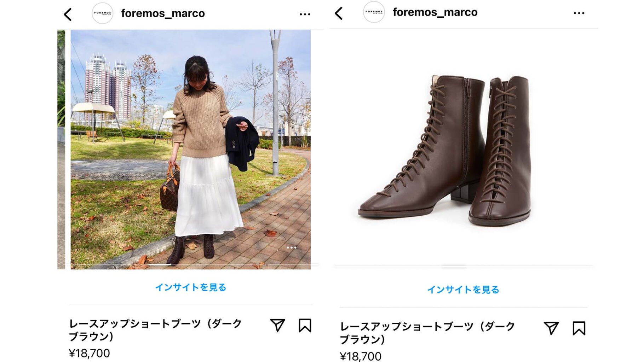The width and height of the screenshot is (644, 362).
Task: View insights via left インサイトを見る link
Action: 191,287
